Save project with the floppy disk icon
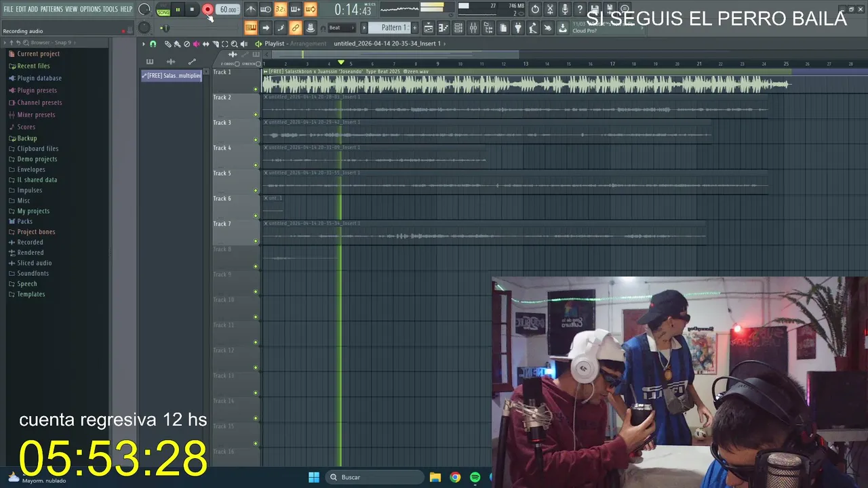The height and width of the screenshot is (488, 868). point(595,9)
